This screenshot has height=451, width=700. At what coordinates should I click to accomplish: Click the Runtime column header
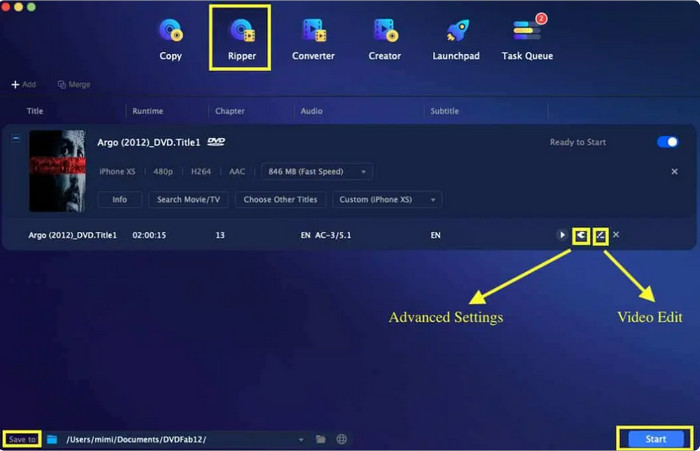147,111
